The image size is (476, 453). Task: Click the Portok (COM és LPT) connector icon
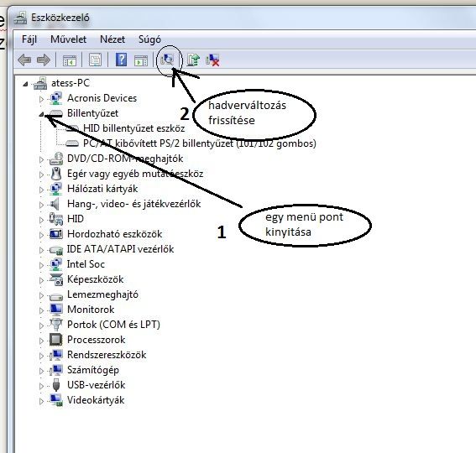coord(56,325)
